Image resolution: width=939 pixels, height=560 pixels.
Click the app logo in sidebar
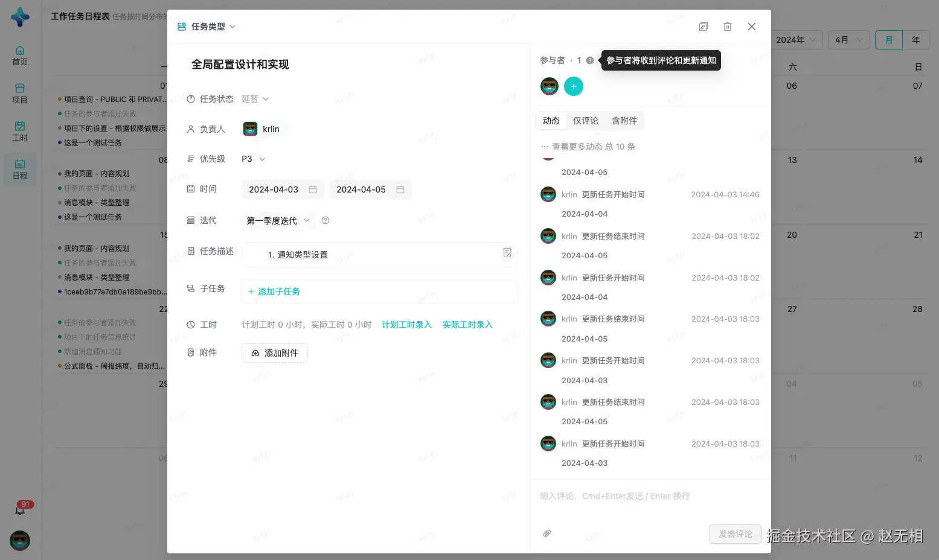point(20,17)
